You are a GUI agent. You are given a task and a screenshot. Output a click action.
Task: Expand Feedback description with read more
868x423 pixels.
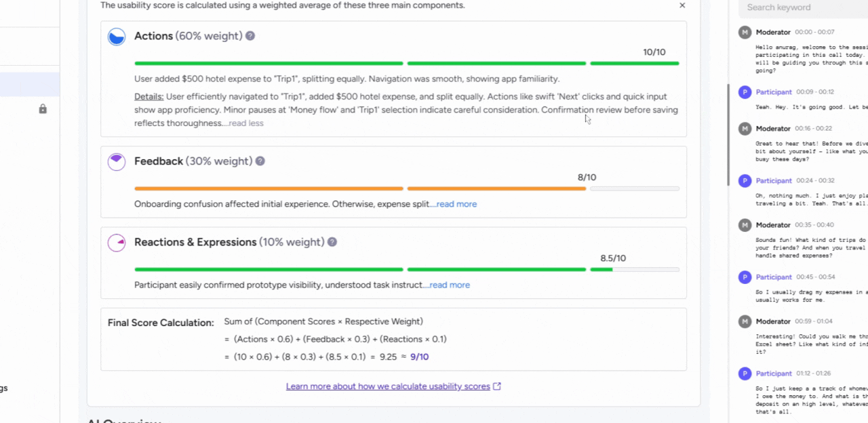[456, 204]
